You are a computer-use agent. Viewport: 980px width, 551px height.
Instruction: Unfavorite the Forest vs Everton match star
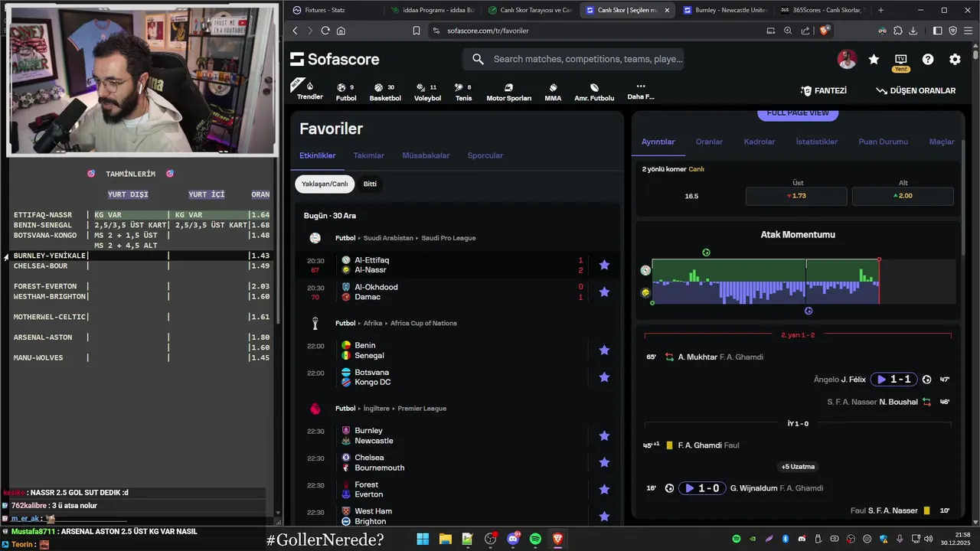(604, 489)
